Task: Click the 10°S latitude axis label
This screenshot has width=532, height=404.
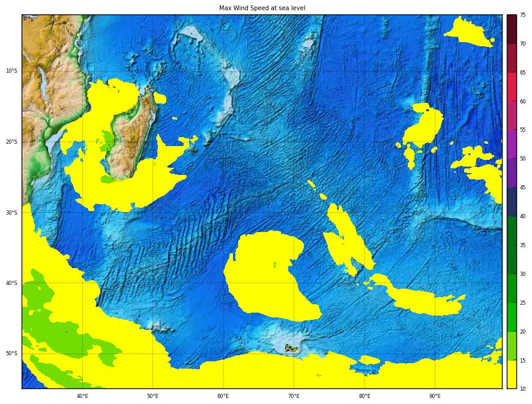Action: 11,71
